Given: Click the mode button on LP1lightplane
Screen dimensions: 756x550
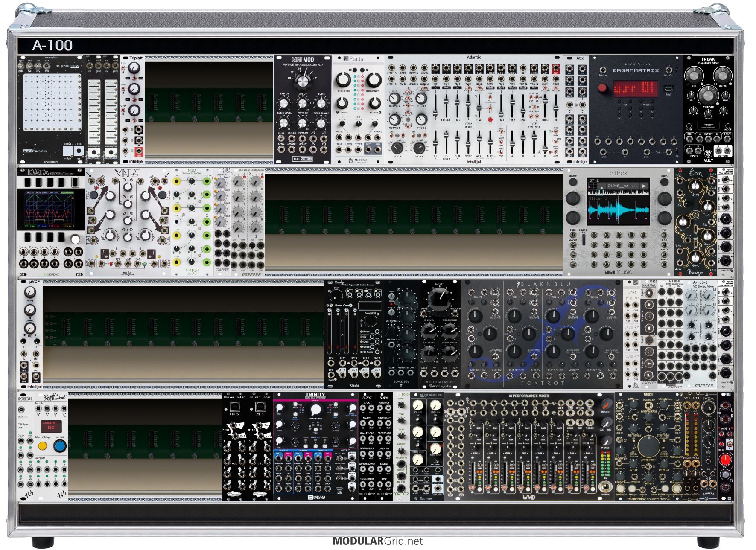Looking at the screenshot, I should click(67, 151).
